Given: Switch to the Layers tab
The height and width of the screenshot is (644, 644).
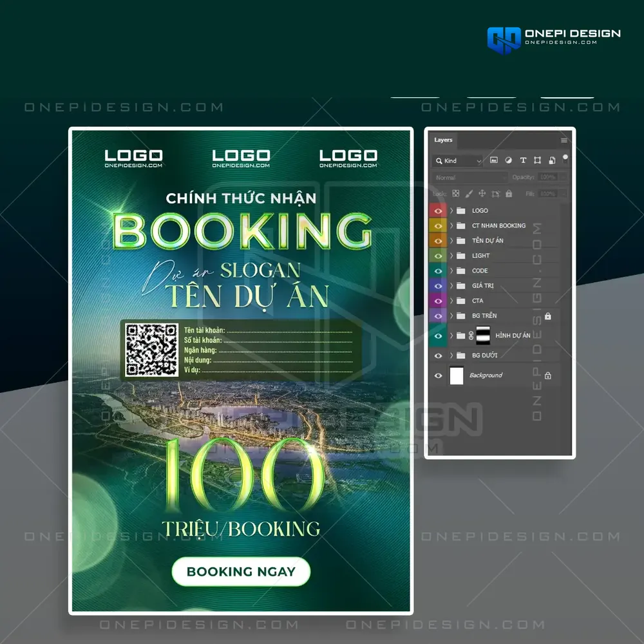Looking at the screenshot, I should coord(443,140).
